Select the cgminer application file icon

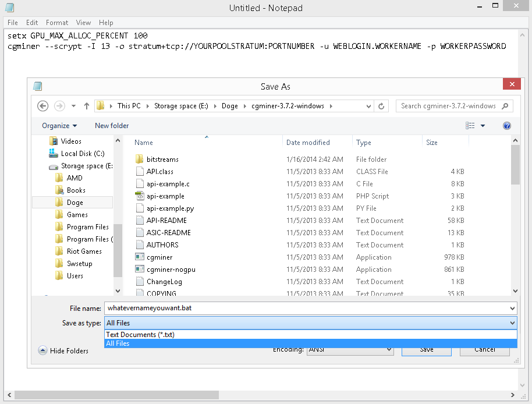click(x=139, y=257)
